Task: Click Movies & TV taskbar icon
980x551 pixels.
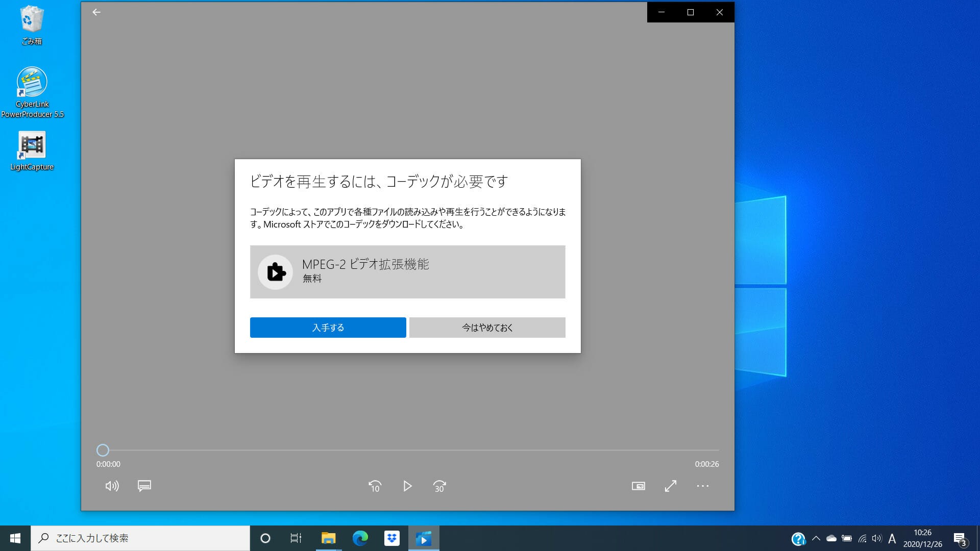Action: (424, 538)
